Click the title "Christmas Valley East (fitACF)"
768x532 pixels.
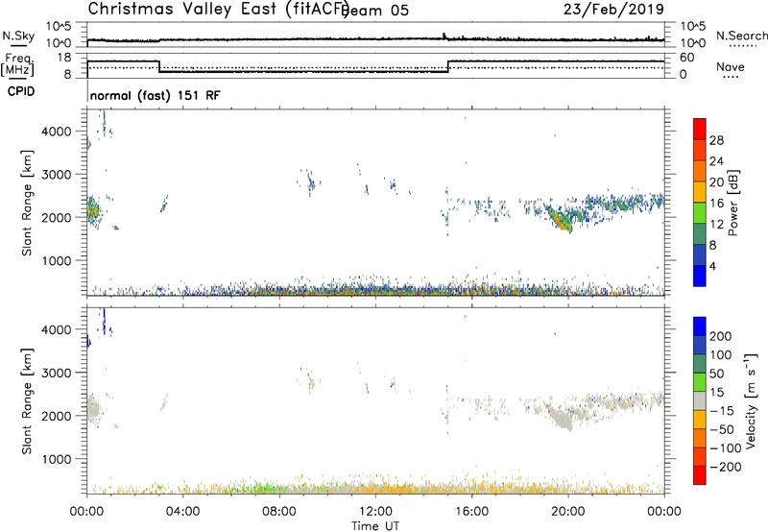click(219, 9)
